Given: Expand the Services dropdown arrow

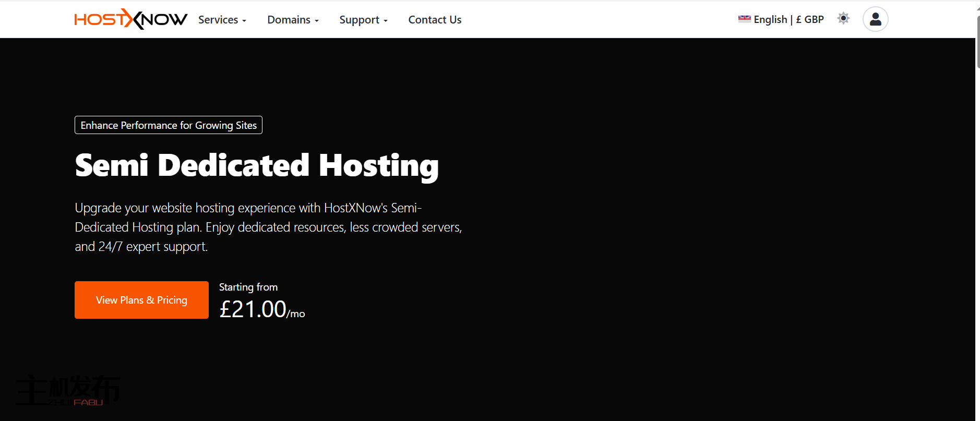Looking at the screenshot, I should click(x=244, y=21).
